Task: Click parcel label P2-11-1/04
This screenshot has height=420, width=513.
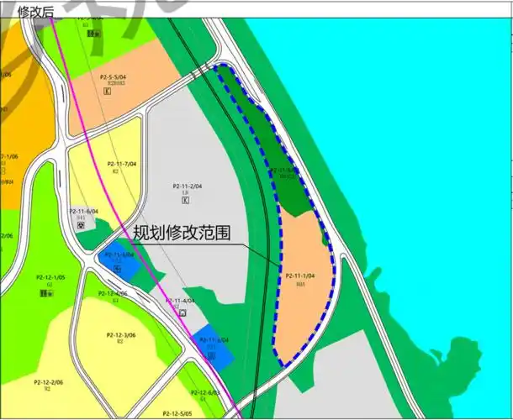Action: (x=300, y=276)
